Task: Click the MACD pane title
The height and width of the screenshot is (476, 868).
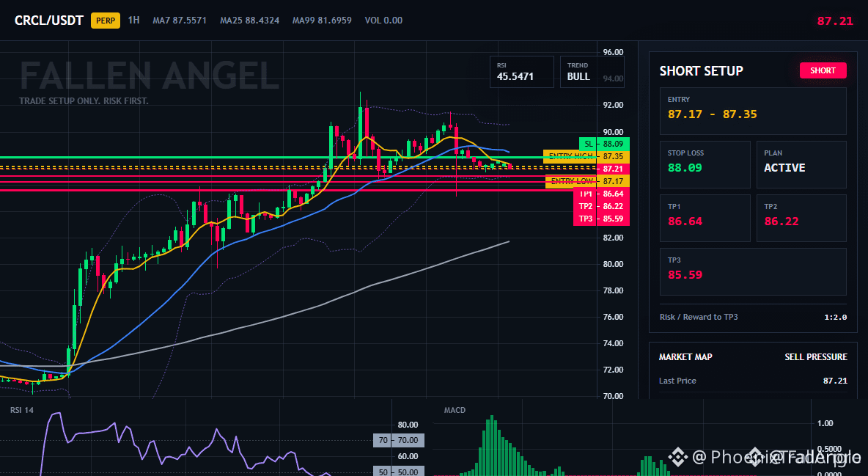Action: coord(455,410)
